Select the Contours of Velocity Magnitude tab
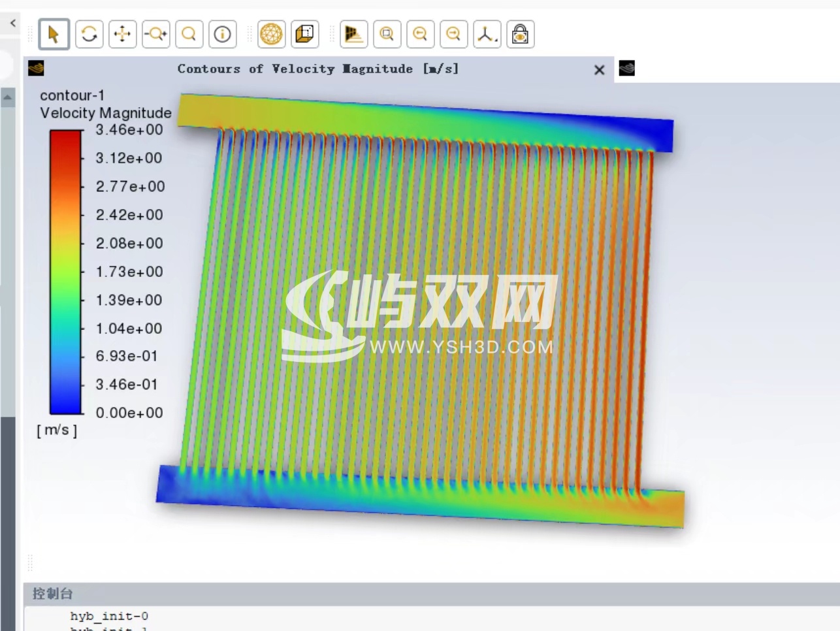The width and height of the screenshot is (840, 631). pyautogui.click(x=318, y=69)
